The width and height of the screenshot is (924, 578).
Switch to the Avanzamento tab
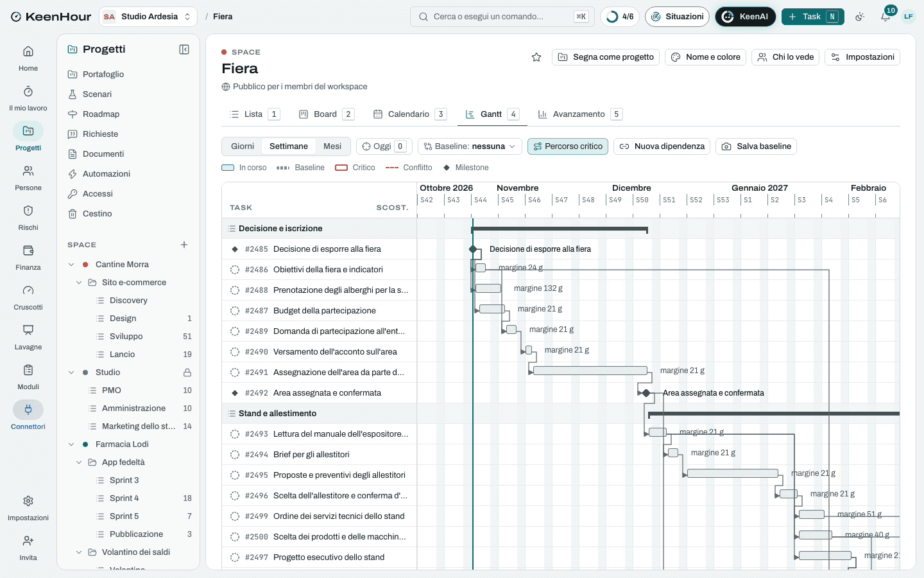click(580, 114)
